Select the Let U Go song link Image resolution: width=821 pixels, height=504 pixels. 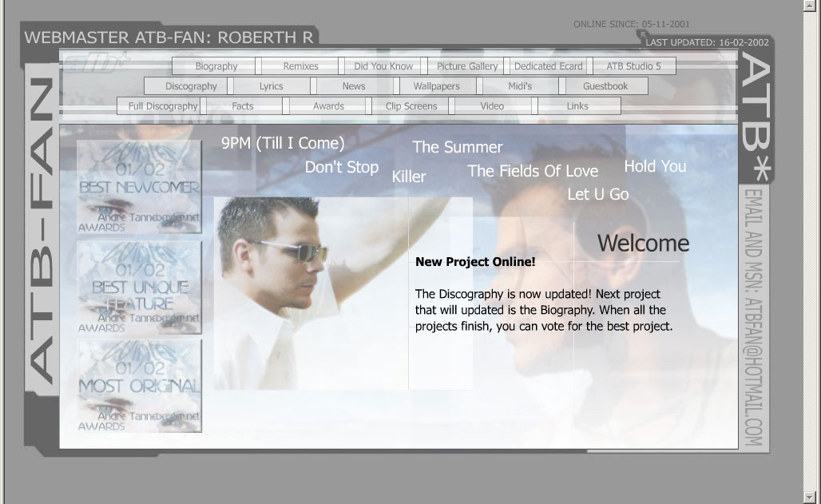pos(597,194)
